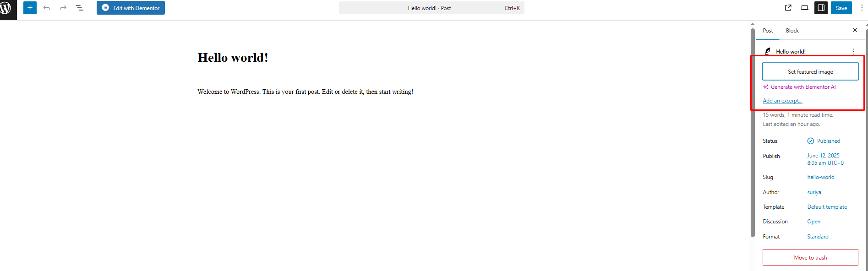The width and height of the screenshot is (868, 271).
Task: Open the block inserter plus button
Action: (30, 8)
